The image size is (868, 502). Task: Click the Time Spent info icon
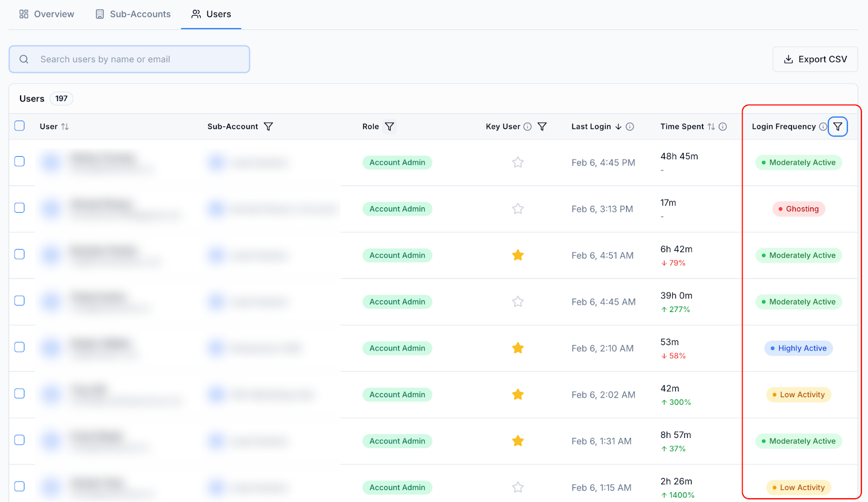click(x=723, y=126)
